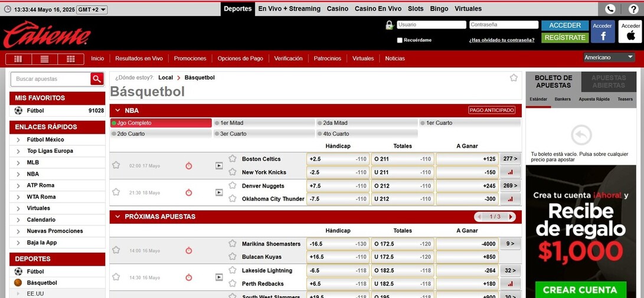This screenshot has width=644, height=298.
Task: Select the Bankers bet slip tab
Action: point(563,99)
